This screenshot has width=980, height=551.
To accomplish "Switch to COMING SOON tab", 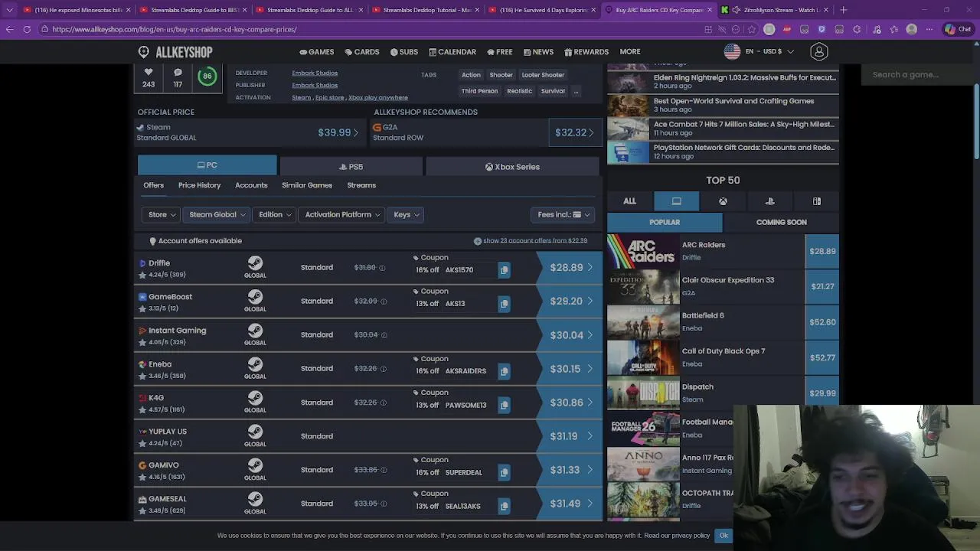I will pos(781,222).
